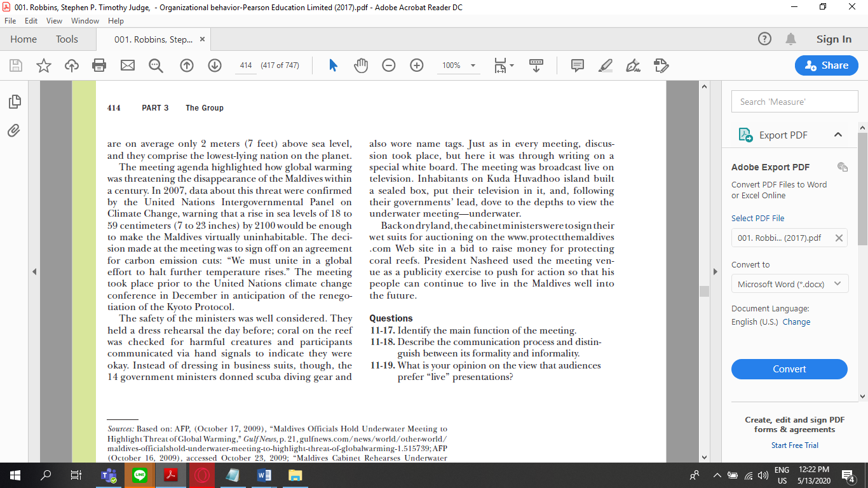Open LINE app from taskbar

coord(139,475)
